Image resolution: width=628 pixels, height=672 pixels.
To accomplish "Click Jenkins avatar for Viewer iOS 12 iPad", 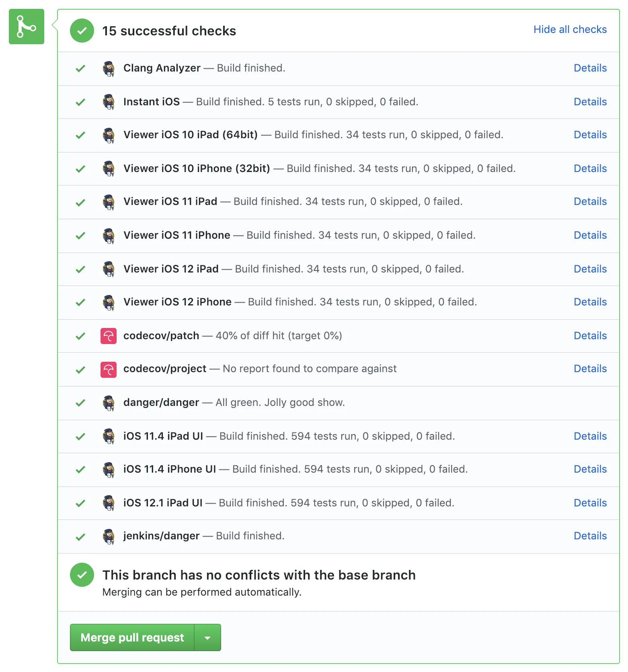I will (x=109, y=269).
